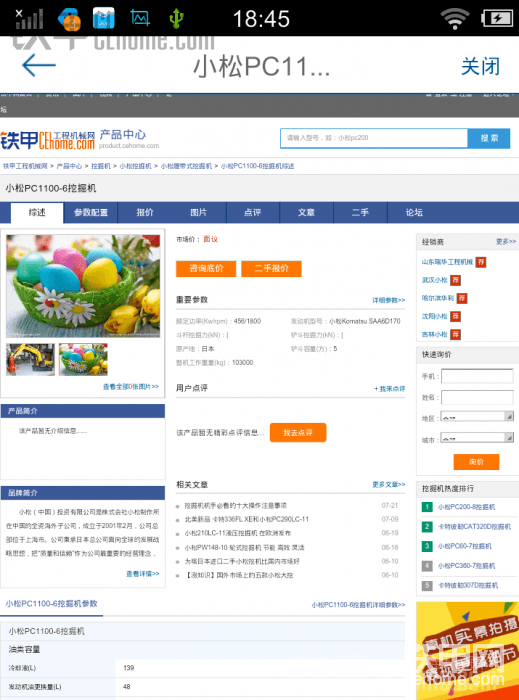Select the excavator thumbnail image
The height and width of the screenshot is (700, 519).
30,359
